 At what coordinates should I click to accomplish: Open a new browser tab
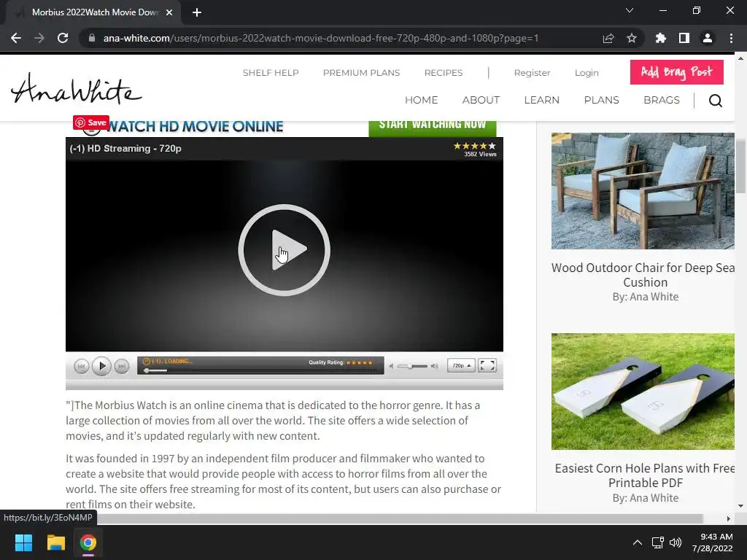[x=197, y=12]
